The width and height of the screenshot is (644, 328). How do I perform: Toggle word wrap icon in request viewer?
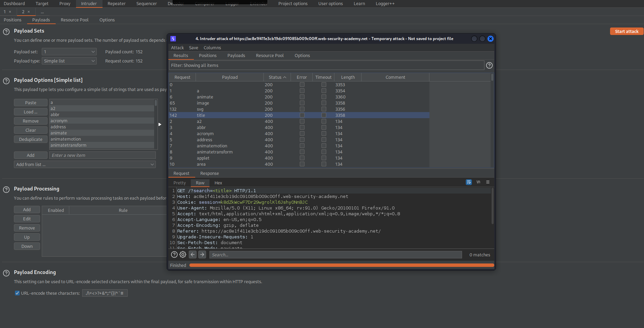click(x=468, y=182)
